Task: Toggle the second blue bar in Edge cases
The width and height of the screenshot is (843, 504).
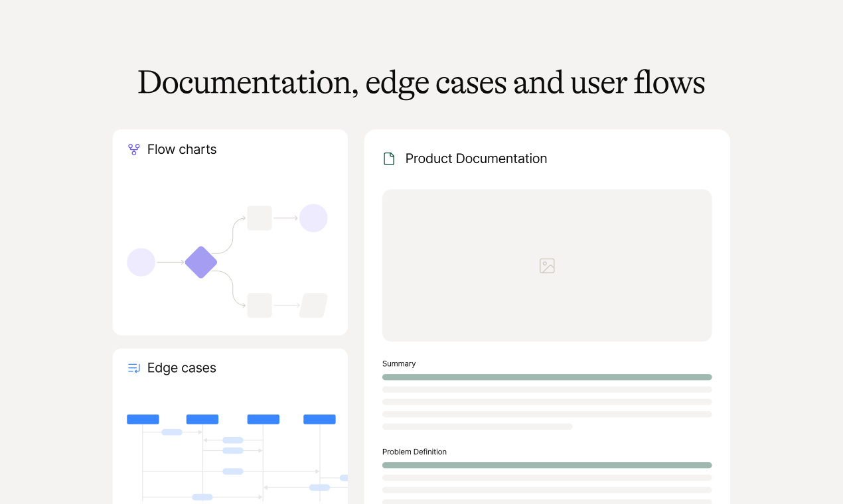Action: click(x=202, y=418)
